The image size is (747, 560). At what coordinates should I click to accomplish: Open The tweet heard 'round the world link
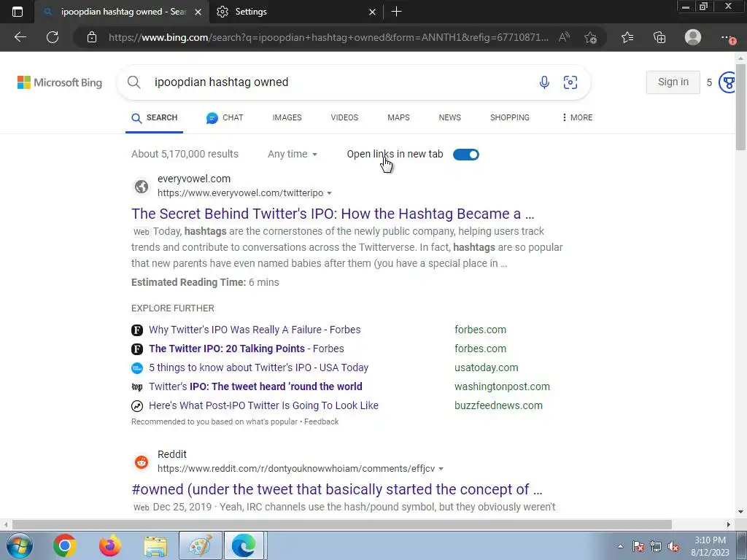click(255, 386)
